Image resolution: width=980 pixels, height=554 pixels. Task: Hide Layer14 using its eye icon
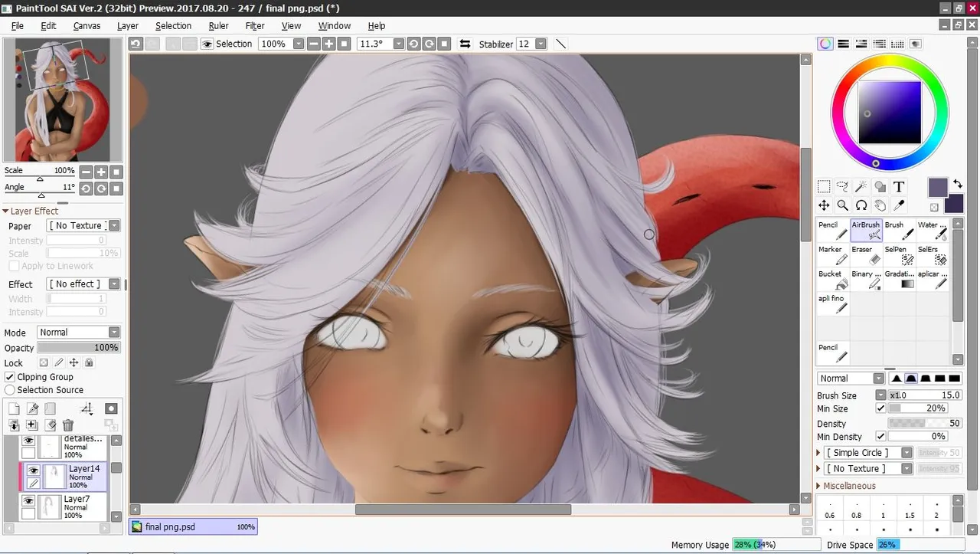click(33, 470)
